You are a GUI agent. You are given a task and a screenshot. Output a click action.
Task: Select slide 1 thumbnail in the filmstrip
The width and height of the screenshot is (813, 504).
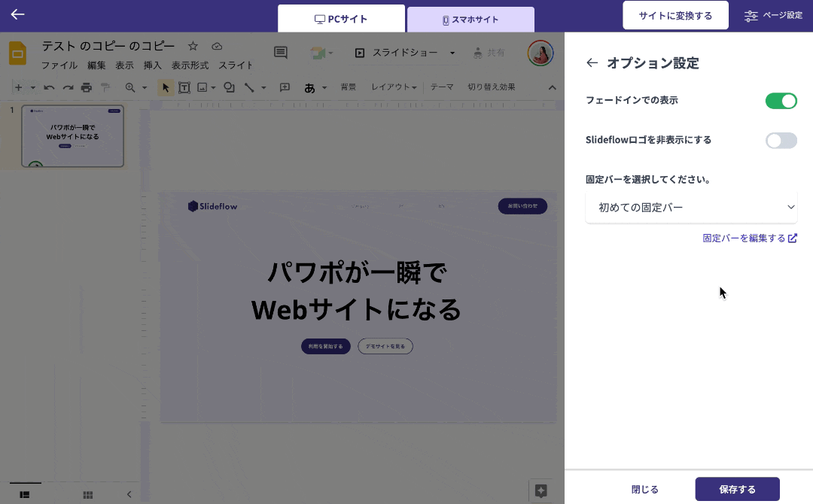(73, 136)
